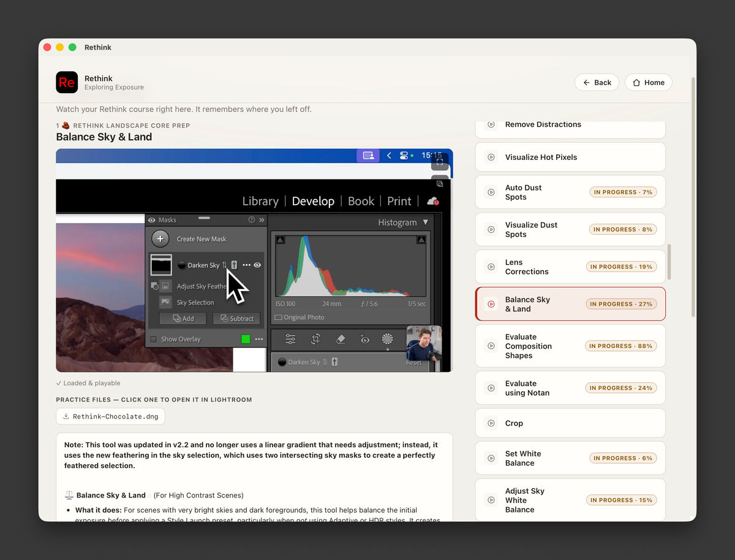Click the cloud sync icon beside Print
Image resolution: width=735 pixels, height=560 pixels.
coord(432,202)
